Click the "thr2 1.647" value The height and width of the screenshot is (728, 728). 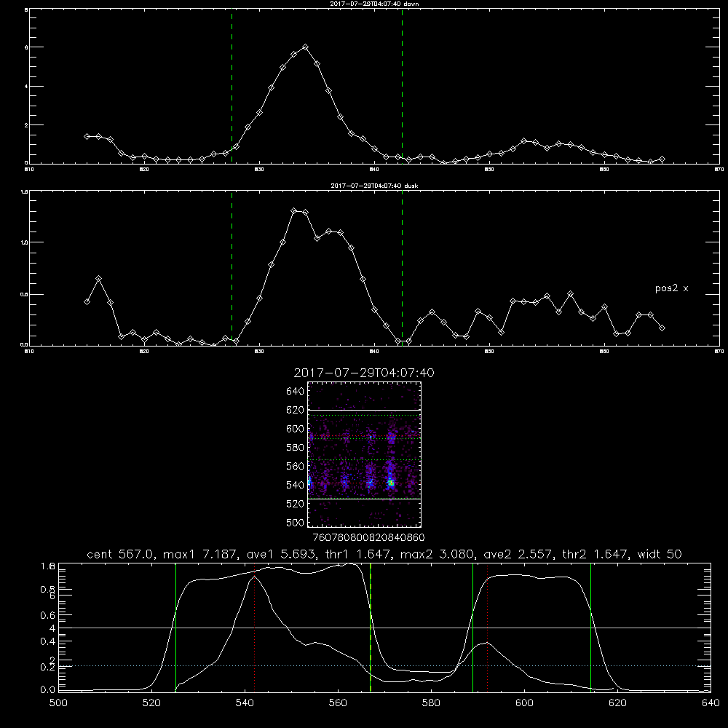[x=596, y=554]
